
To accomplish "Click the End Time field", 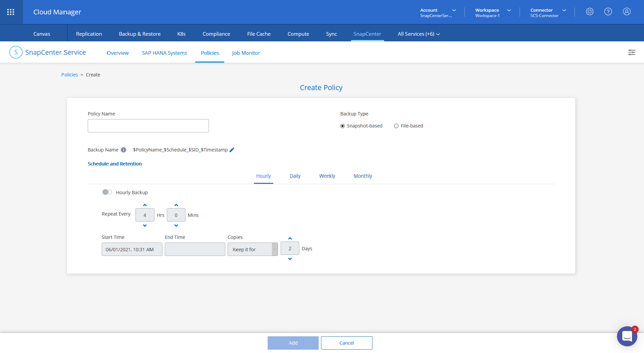I will pos(195,249).
